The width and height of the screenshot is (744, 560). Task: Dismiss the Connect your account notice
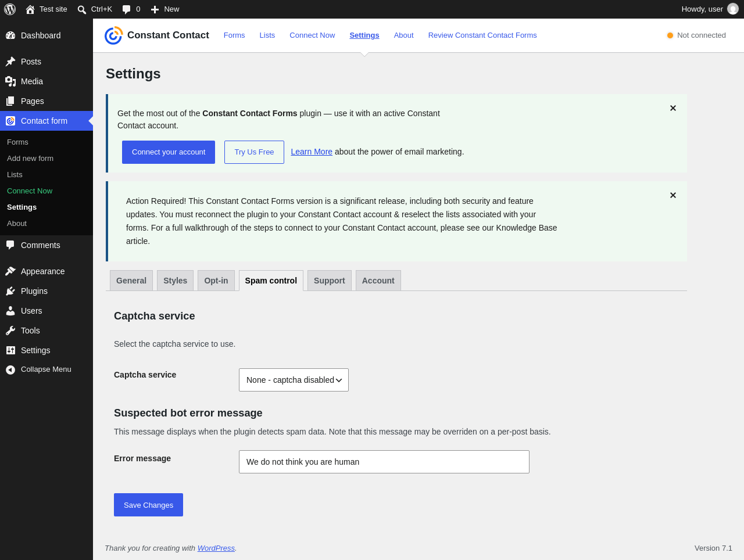pos(673,108)
